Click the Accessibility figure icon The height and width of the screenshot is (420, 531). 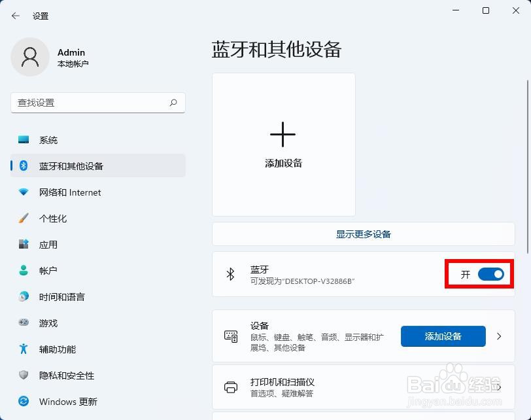pyautogui.click(x=24, y=349)
